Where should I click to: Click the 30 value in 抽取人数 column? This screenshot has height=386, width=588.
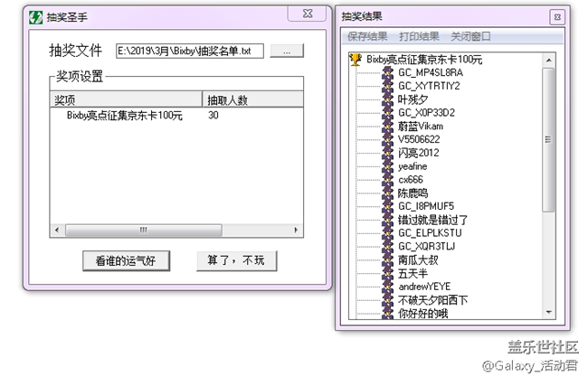click(x=213, y=115)
